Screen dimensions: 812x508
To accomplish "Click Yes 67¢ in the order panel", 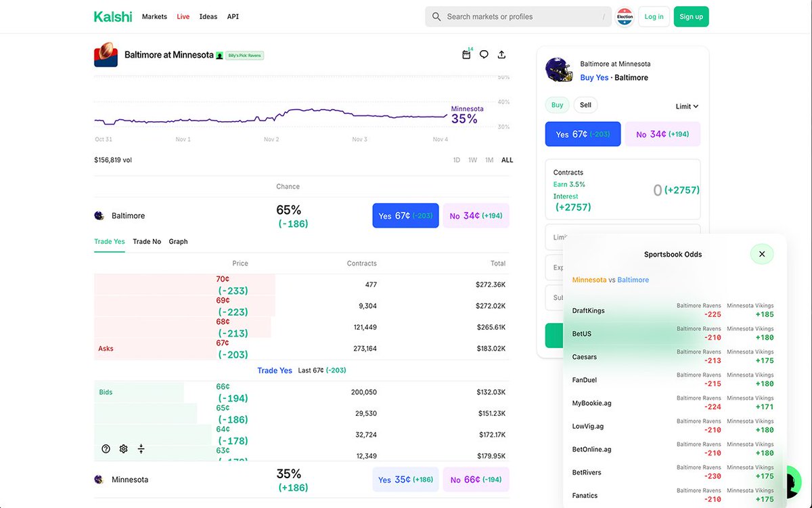I will (x=583, y=134).
